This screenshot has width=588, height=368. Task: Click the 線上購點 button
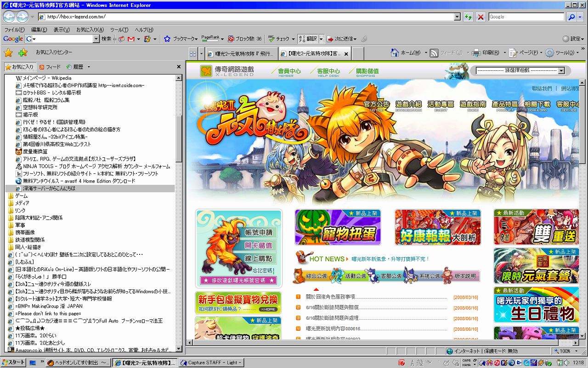pos(260,259)
